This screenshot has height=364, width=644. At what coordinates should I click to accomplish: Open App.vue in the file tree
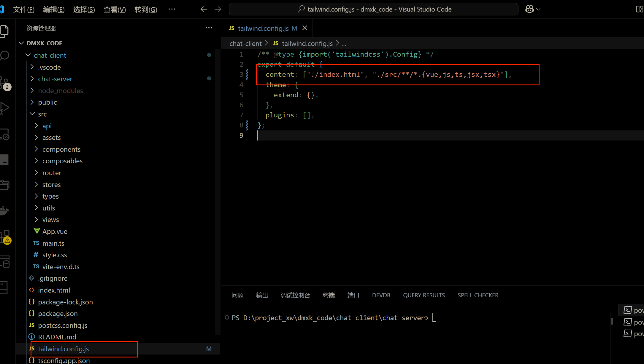click(x=55, y=232)
